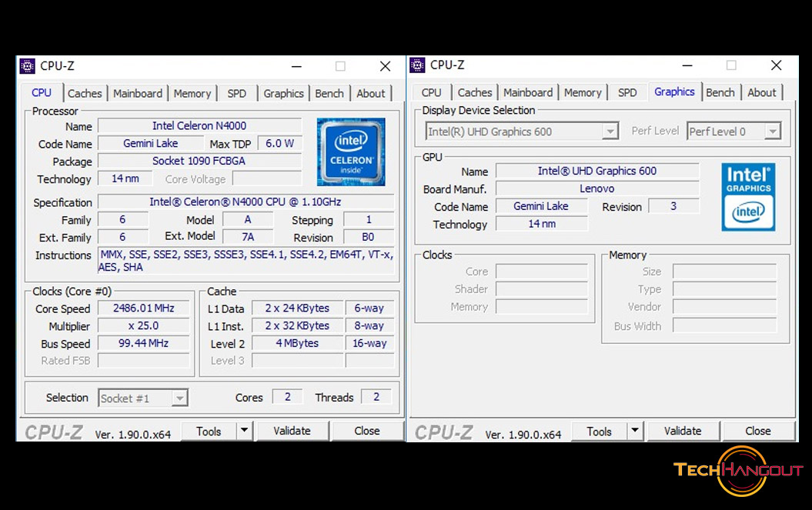
Task: Close the right CPU-Z window with X
Action: pos(776,65)
